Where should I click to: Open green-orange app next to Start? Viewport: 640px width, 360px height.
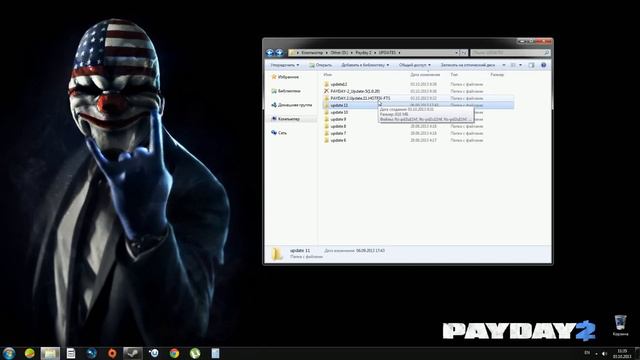pos(29,353)
